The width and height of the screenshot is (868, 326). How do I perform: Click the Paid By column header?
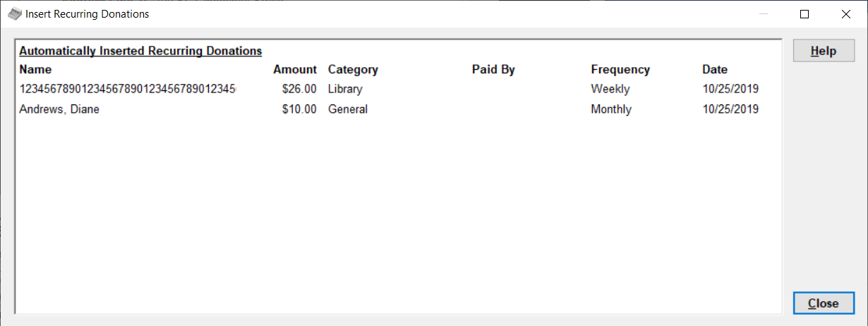pos(493,70)
